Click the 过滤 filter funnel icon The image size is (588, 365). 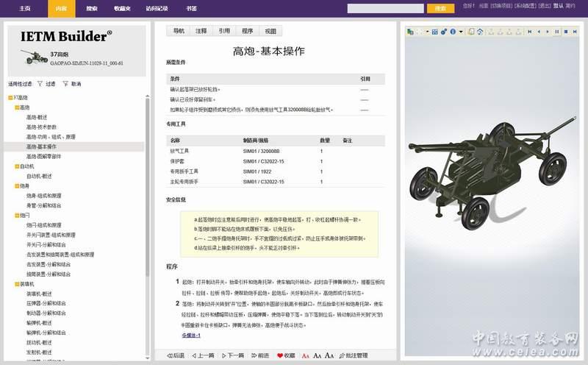click(40, 84)
